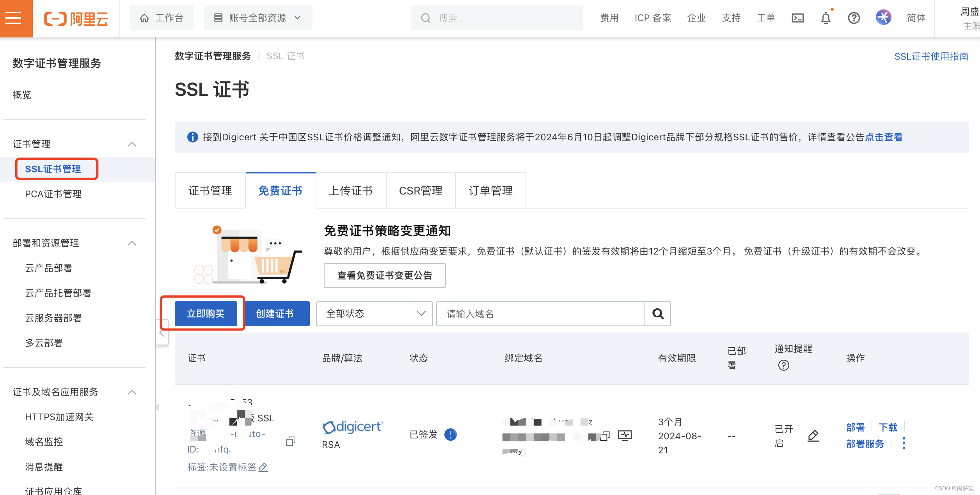The image size is (980, 495).
Task: Click the monitor icon next to bound domain
Action: (625, 435)
